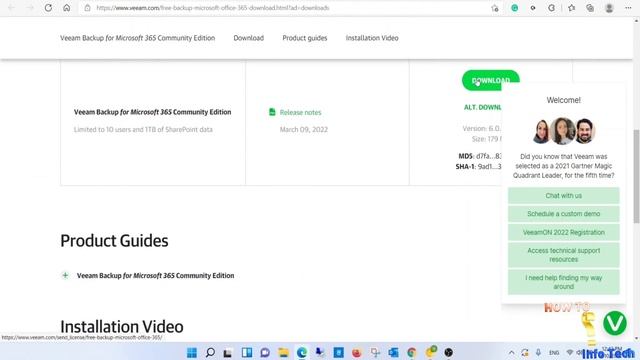Open File Explorer from the taskbar
The height and width of the screenshot is (360, 640).
(x=283, y=352)
